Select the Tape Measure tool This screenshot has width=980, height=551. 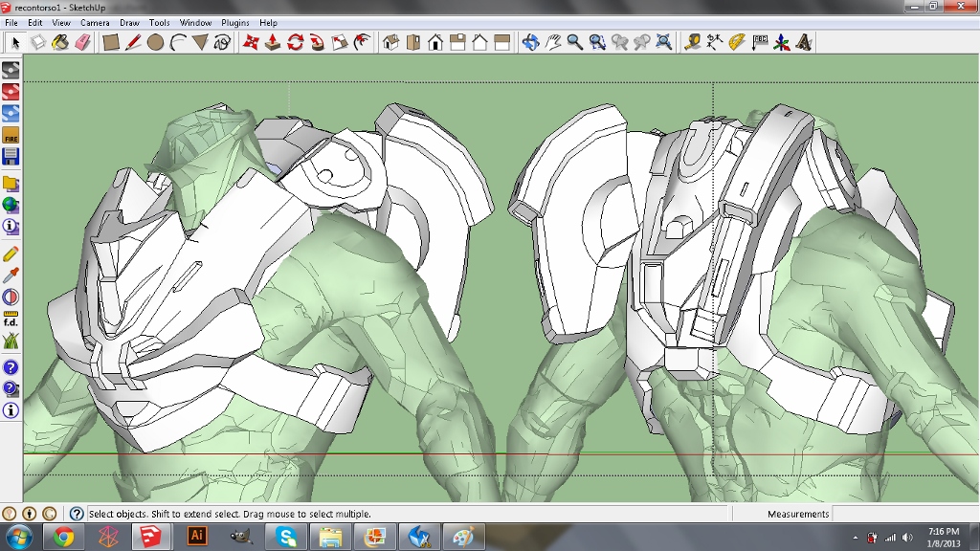692,42
